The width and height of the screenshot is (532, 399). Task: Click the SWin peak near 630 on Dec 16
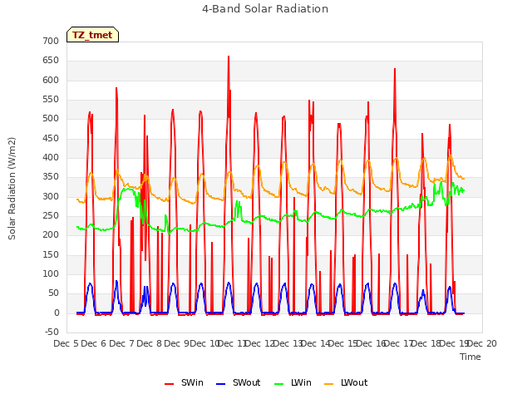coord(395,70)
